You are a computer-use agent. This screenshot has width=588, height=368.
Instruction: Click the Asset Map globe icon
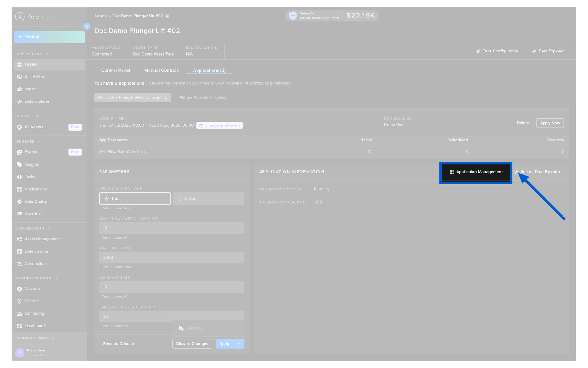coord(20,77)
